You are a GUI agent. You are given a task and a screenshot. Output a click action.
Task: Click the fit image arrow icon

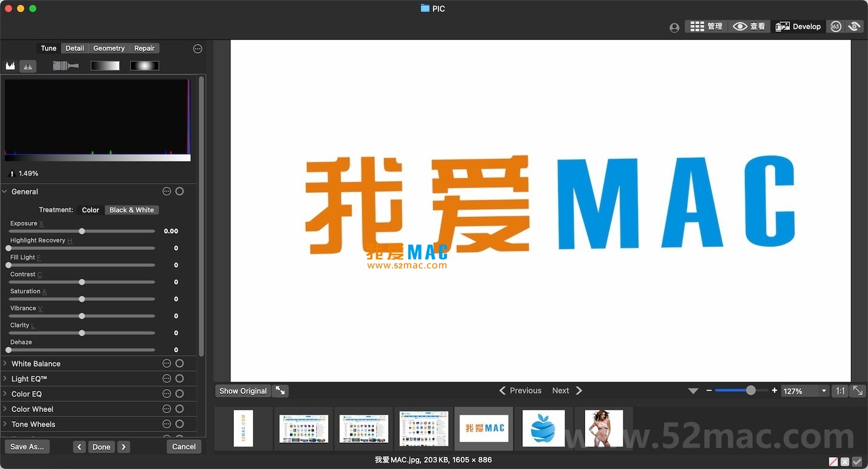pos(858,391)
